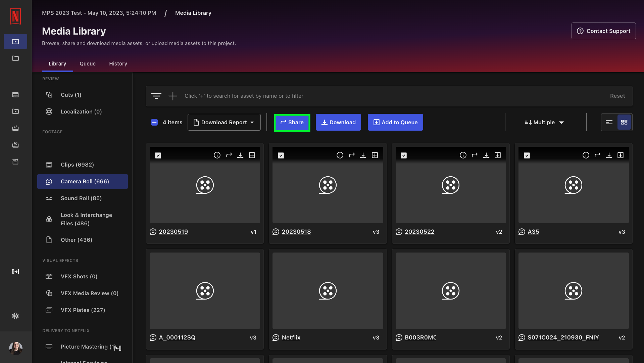Share the 20230522 card via its arrow icon
The width and height of the screenshot is (644, 363).
point(475,155)
